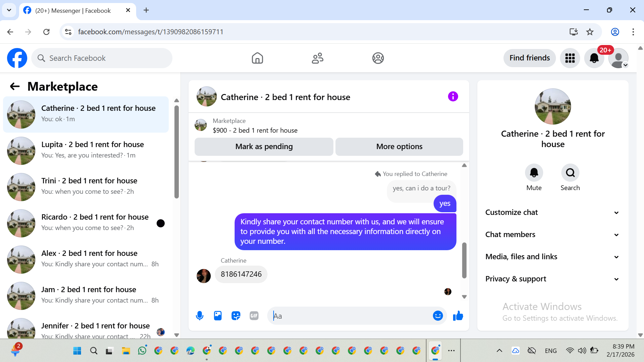This screenshot has width=644, height=362.
Task: Open the purple conversation information icon
Action: click(453, 97)
